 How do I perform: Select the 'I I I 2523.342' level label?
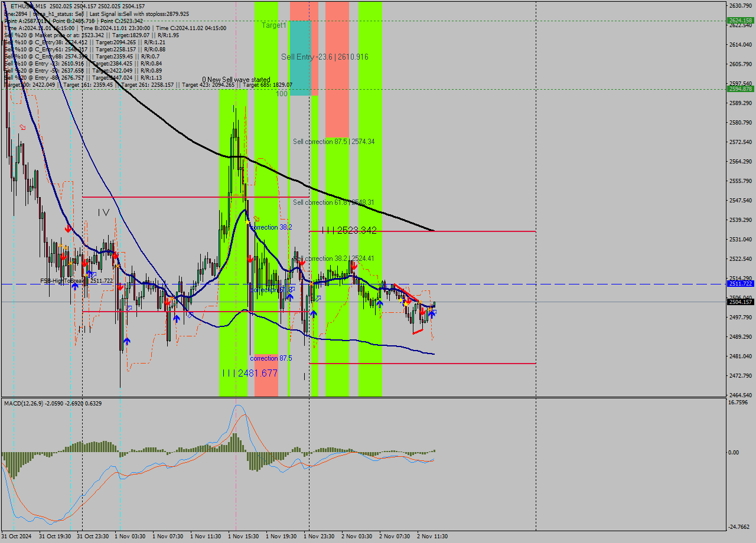pyautogui.click(x=349, y=230)
